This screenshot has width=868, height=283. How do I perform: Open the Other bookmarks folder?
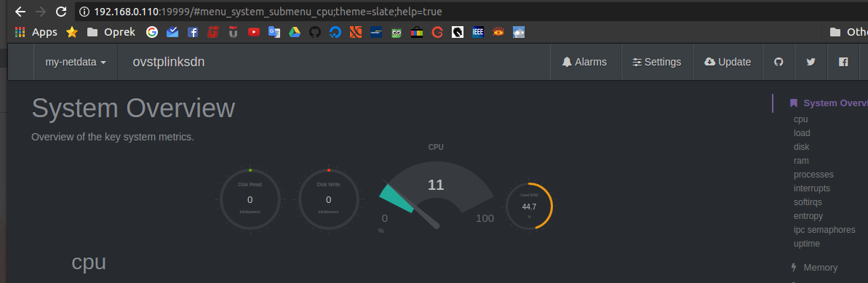[x=848, y=32]
